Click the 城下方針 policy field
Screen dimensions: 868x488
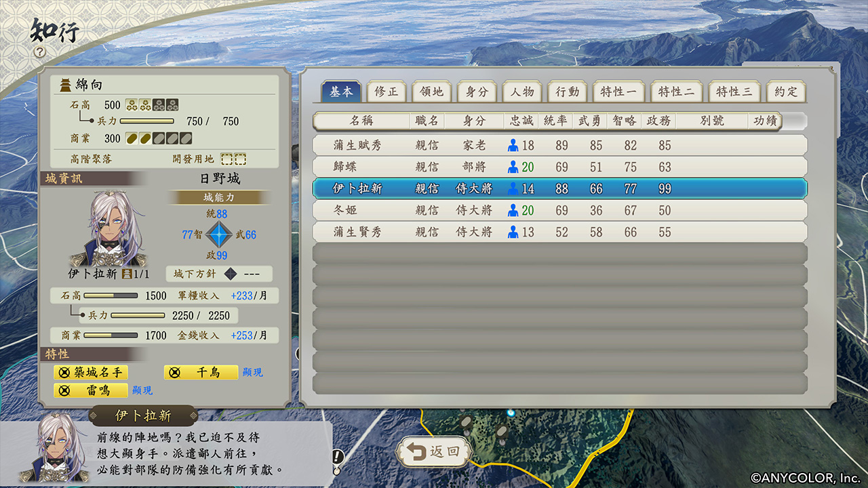point(219,274)
